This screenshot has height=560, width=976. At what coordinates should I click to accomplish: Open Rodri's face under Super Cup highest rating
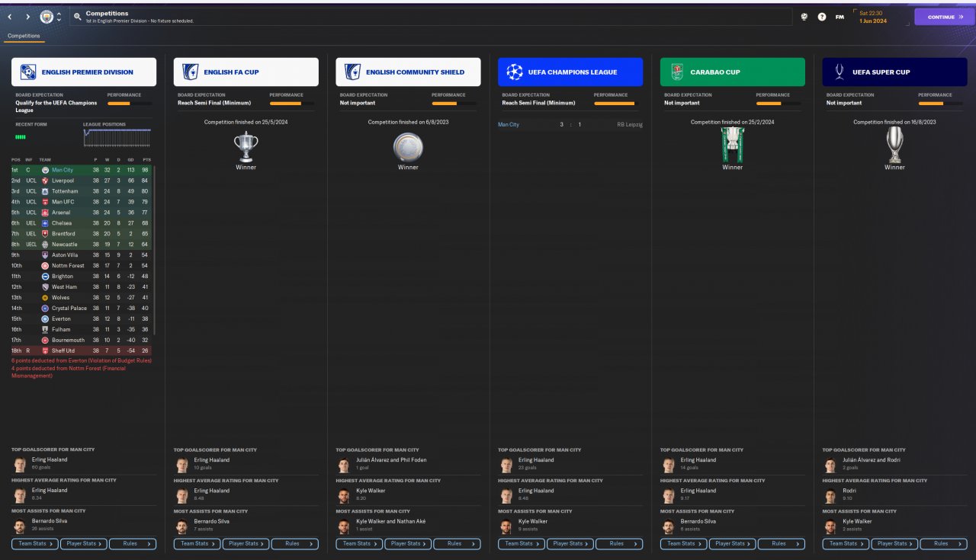(830, 495)
